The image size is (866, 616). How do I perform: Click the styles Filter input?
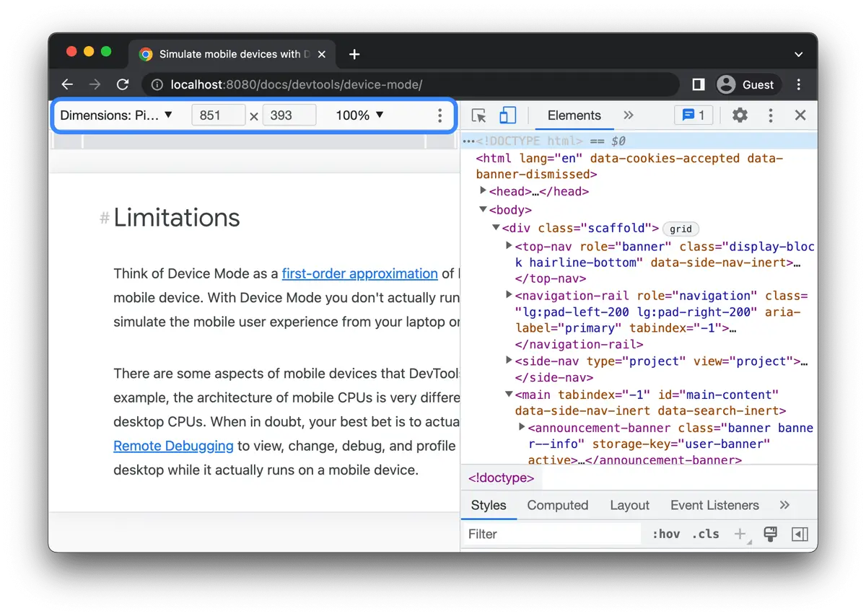click(551, 534)
